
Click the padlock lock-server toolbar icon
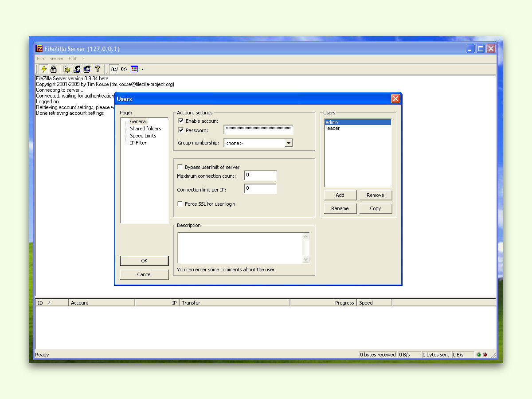(54, 69)
